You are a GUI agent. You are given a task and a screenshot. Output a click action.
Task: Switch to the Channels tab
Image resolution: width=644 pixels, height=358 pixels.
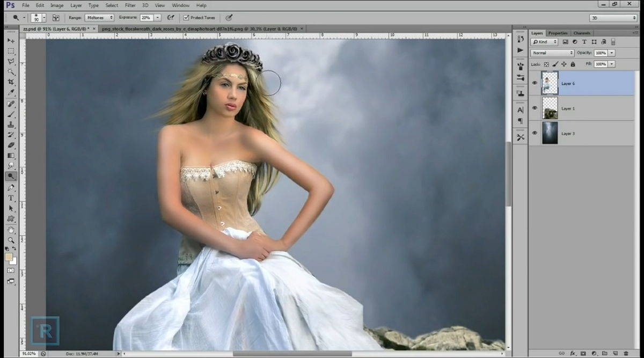click(581, 33)
